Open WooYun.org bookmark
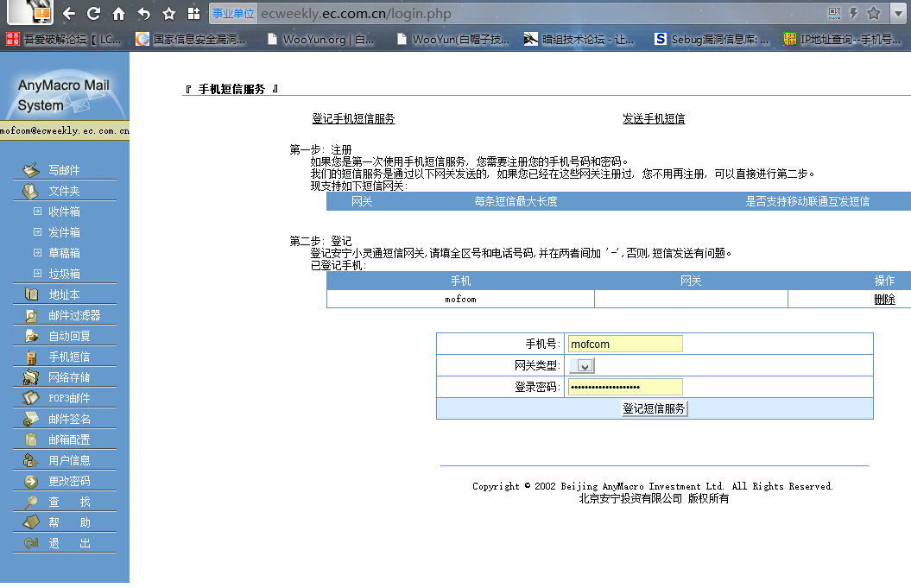The width and height of the screenshot is (911, 588). click(x=320, y=39)
